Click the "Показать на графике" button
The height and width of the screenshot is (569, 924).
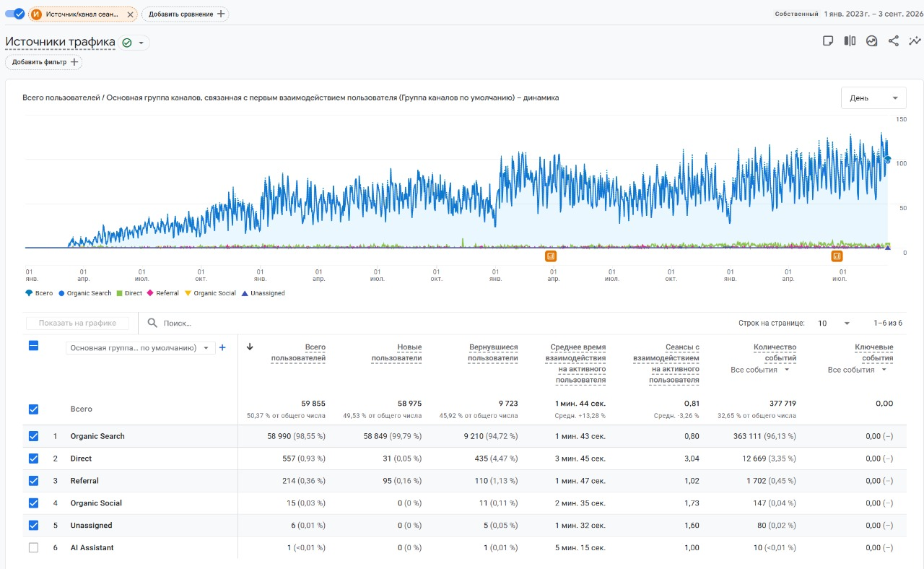(77, 323)
